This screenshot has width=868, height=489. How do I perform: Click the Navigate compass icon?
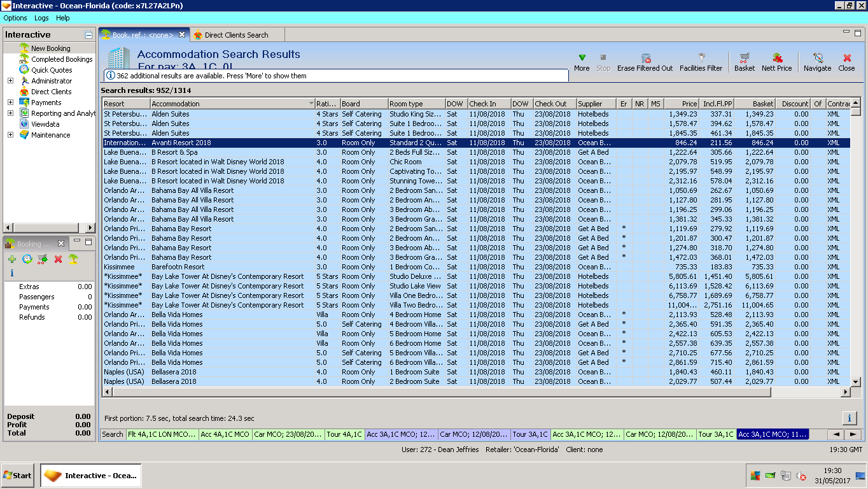[818, 58]
